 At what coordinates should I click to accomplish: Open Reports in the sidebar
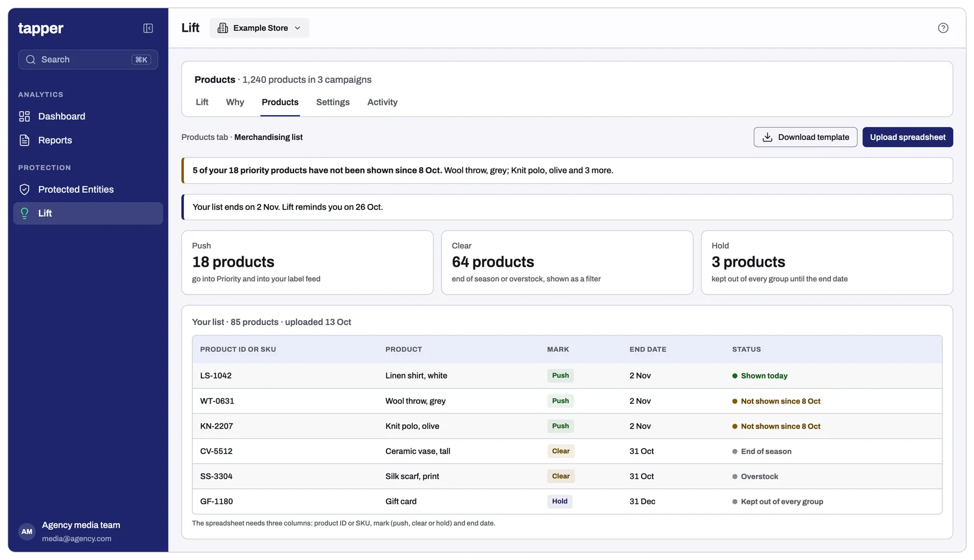(88, 140)
